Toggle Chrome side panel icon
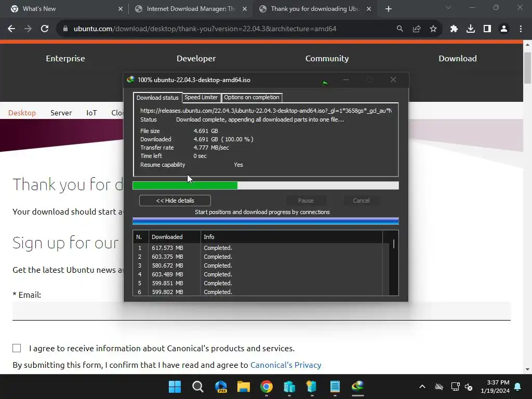This screenshot has width=532, height=399. [x=487, y=29]
